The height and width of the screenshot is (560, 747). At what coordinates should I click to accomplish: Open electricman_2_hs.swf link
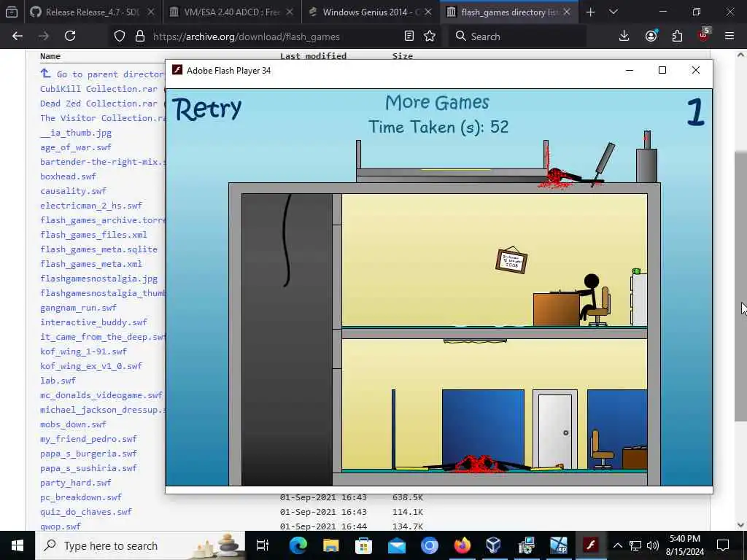91,206
